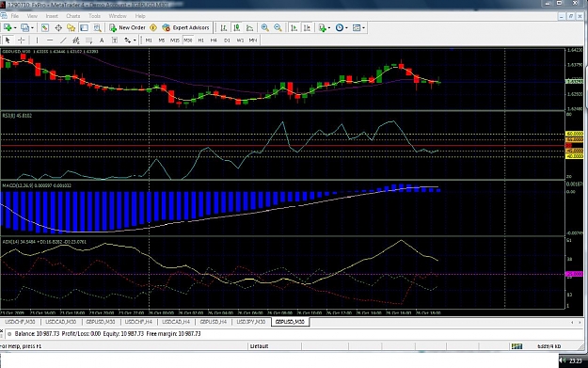The image size is (588, 368).
Task: Open the Help menu
Action: 140,16
